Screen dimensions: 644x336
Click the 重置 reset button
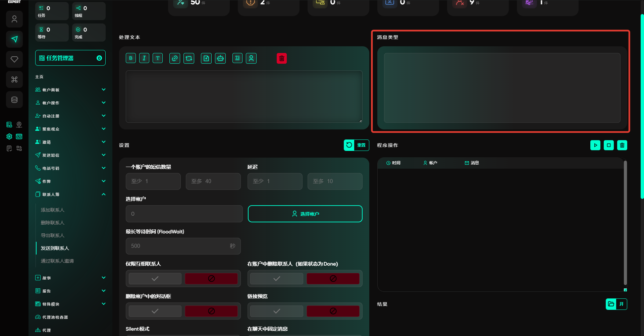click(x=357, y=145)
